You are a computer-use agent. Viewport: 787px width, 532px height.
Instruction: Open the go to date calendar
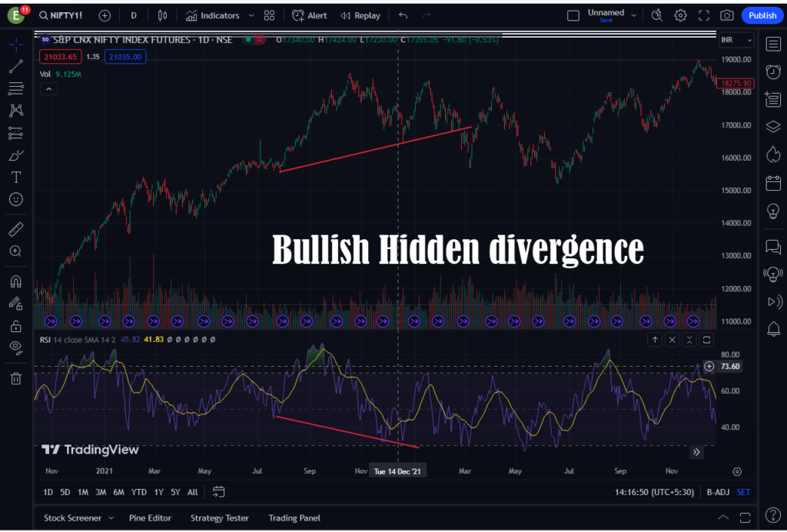(x=218, y=492)
